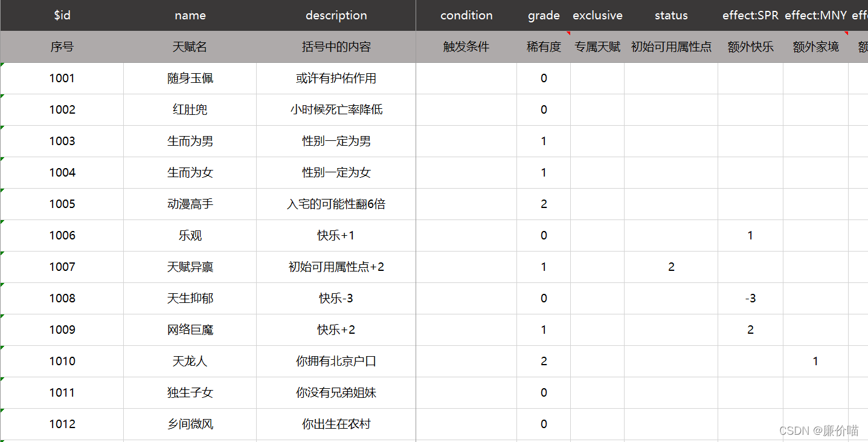Select description 性别一定为女
Image resolution: width=868 pixels, height=442 pixels.
pos(336,172)
